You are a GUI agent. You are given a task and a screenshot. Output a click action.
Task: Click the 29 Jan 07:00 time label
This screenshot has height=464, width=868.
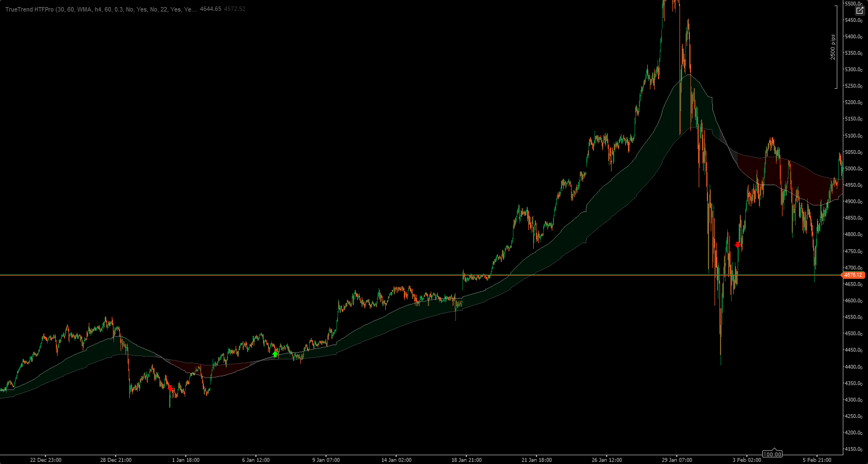(x=677, y=460)
